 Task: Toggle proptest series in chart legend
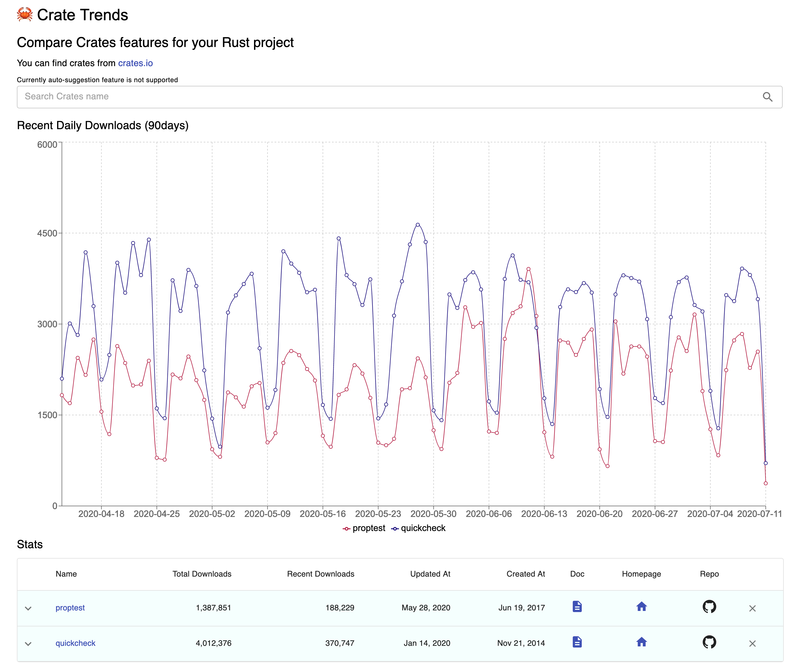[x=364, y=528]
